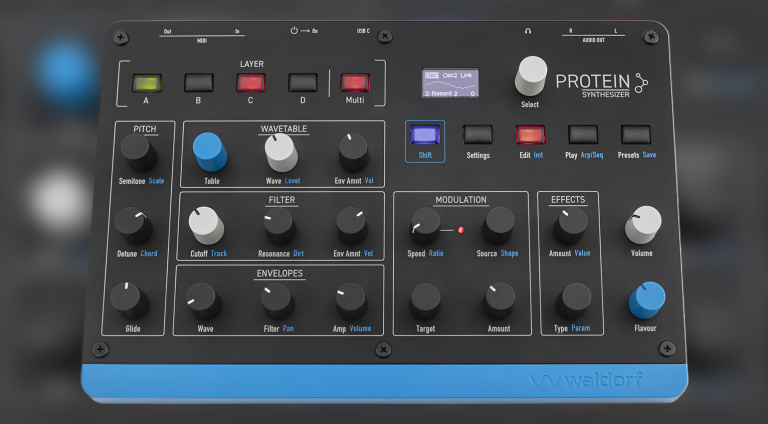Click the filter Resonance knob

point(279,224)
